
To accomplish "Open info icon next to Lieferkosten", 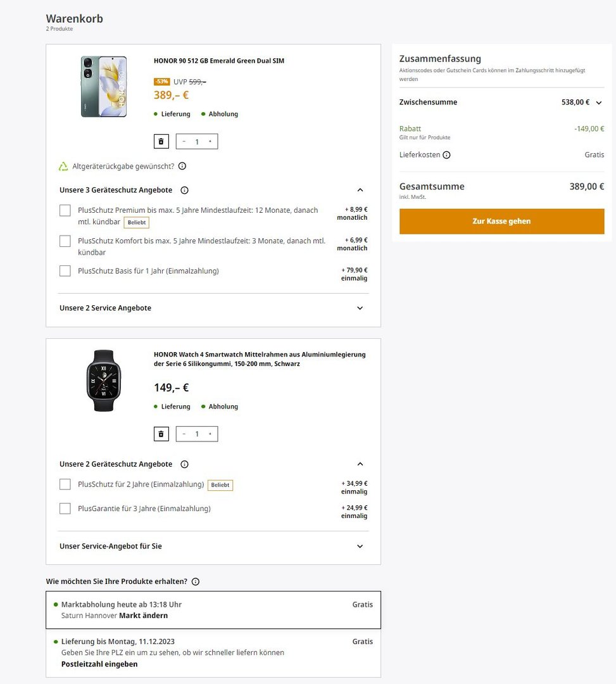I will click(x=446, y=155).
